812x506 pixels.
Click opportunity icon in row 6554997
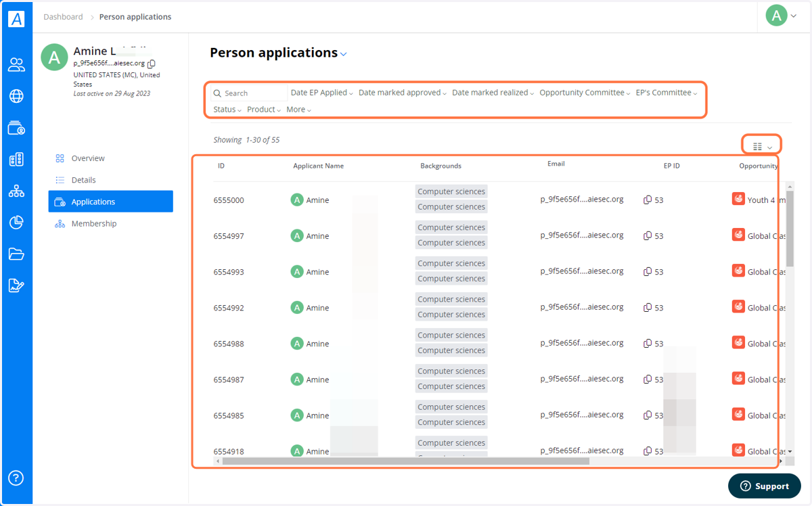[x=738, y=235]
